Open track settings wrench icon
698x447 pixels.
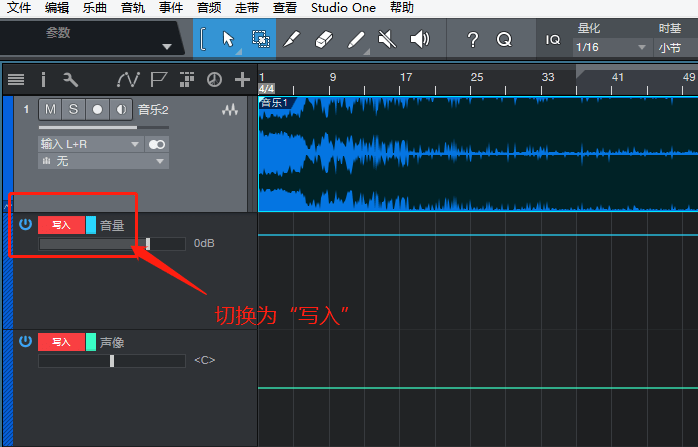coord(69,80)
